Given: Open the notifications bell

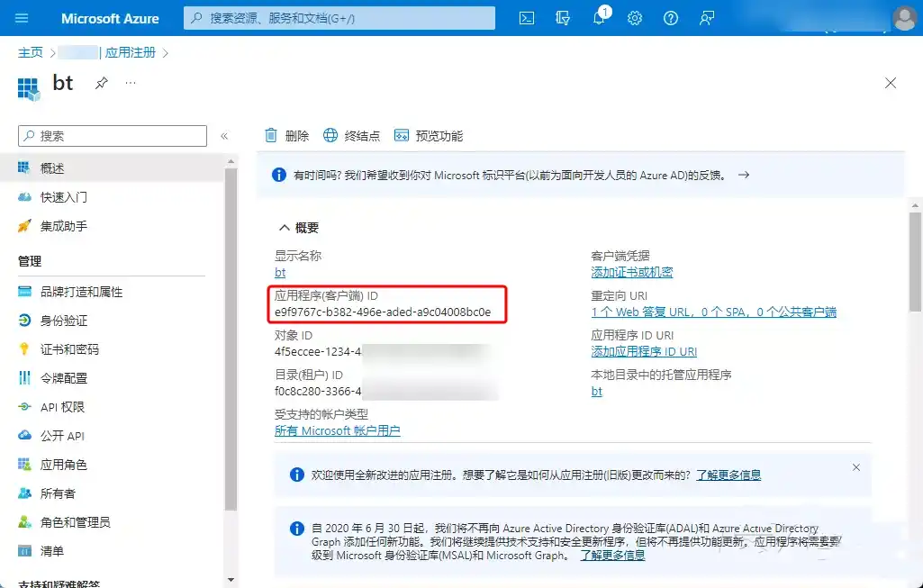Looking at the screenshot, I should pyautogui.click(x=598, y=18).
